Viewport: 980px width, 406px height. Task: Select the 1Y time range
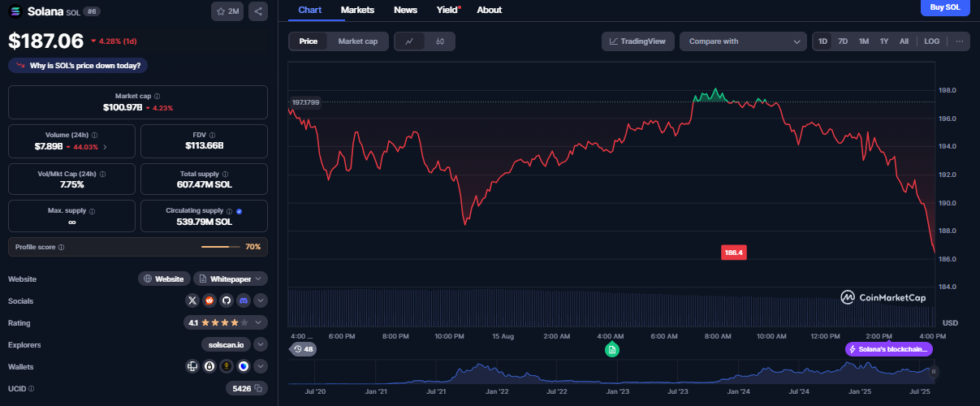point(884,41)
